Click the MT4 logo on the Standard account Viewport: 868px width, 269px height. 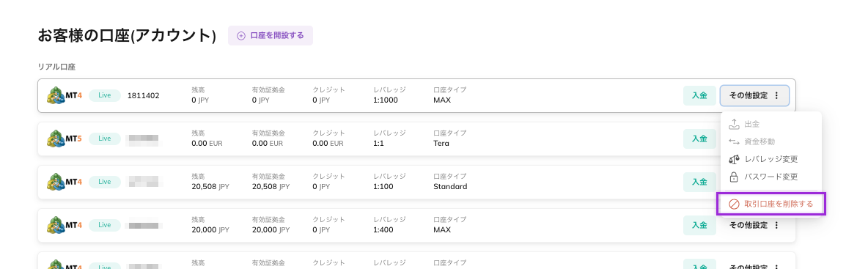(x=65, y=182)
